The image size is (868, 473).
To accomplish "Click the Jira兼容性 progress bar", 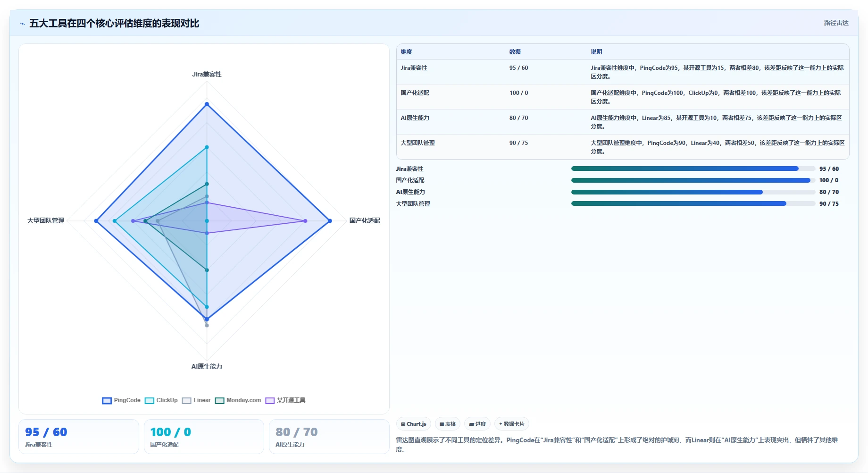I will [693, 169].
